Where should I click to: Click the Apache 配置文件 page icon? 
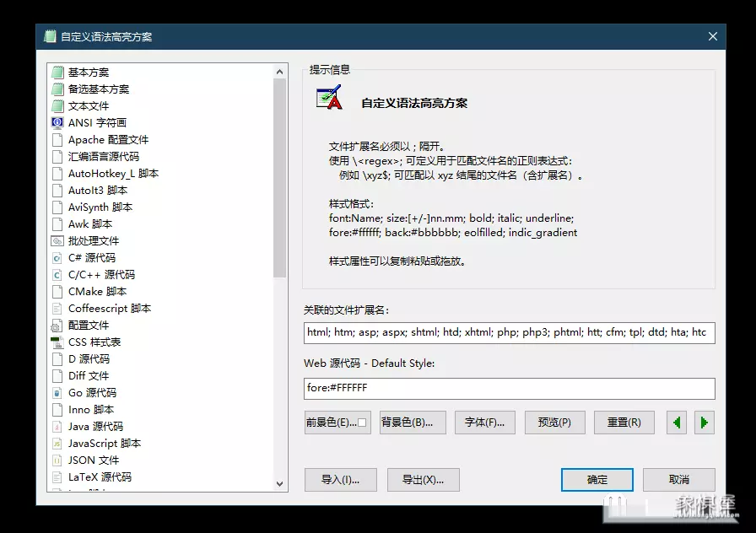point(57,140)
